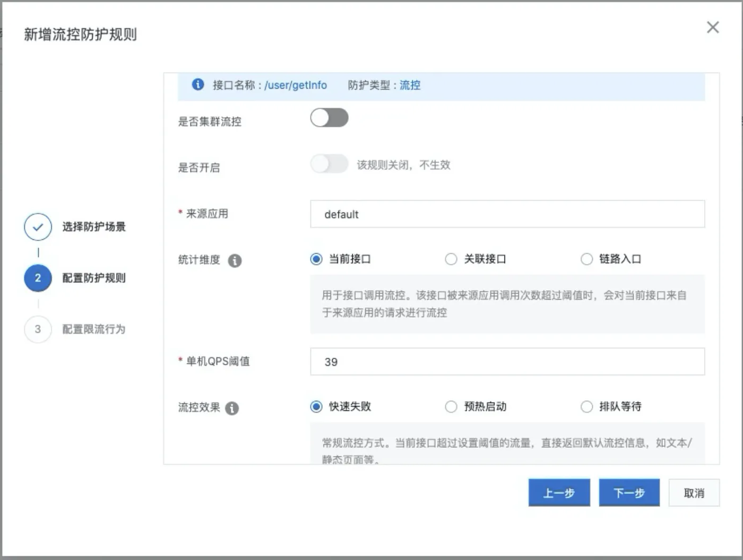
Task: Click the info icon next to 统计维度
Action: [x=235, y=260]
